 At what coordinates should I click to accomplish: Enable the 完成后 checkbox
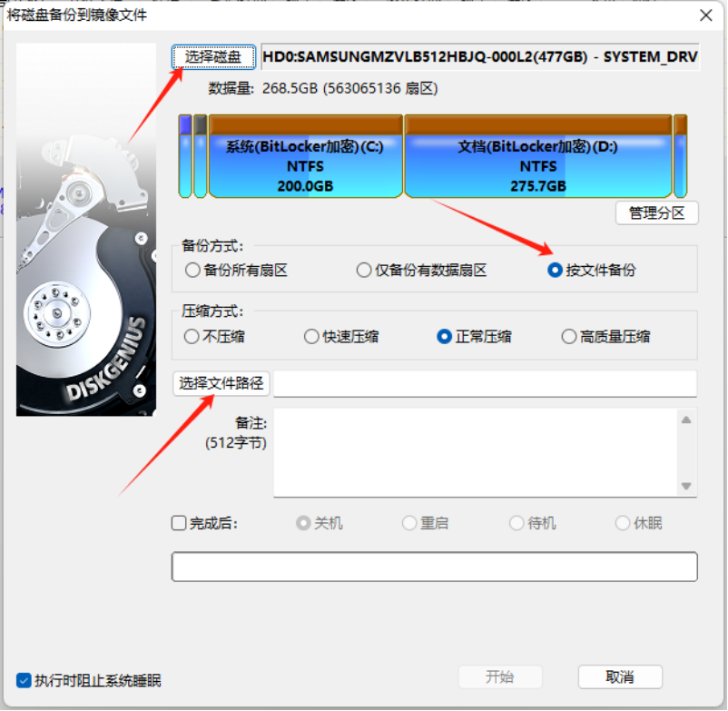coord(179,523)
